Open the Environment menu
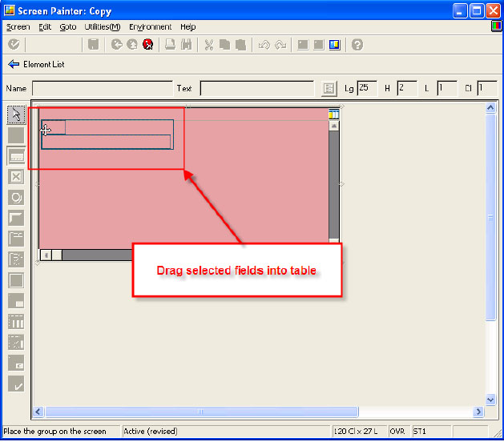The width and height of the screenshot is (504, 442). coord(151,26)
